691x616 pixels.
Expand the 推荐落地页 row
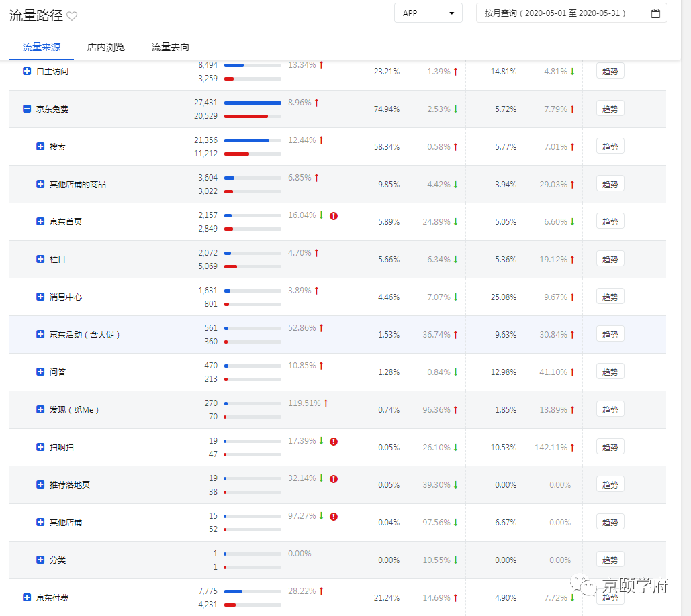point(40,484)
